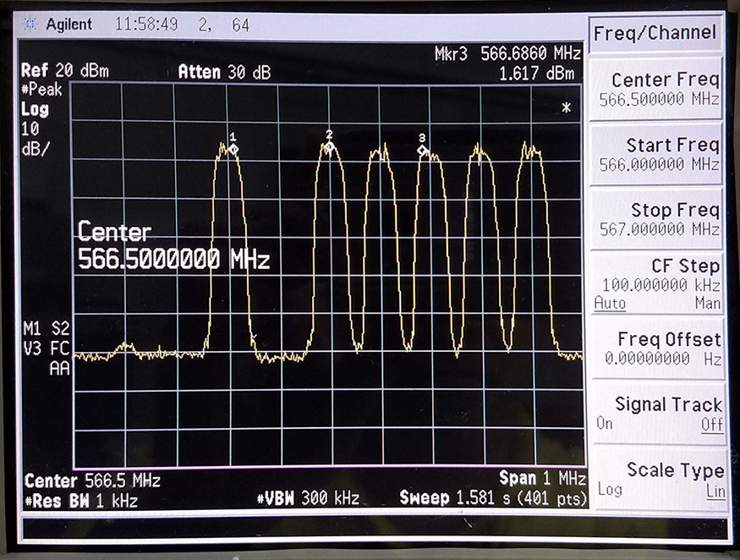
Task: Click the Ref 20 dBm label
Action: click(x=64, y=71)
